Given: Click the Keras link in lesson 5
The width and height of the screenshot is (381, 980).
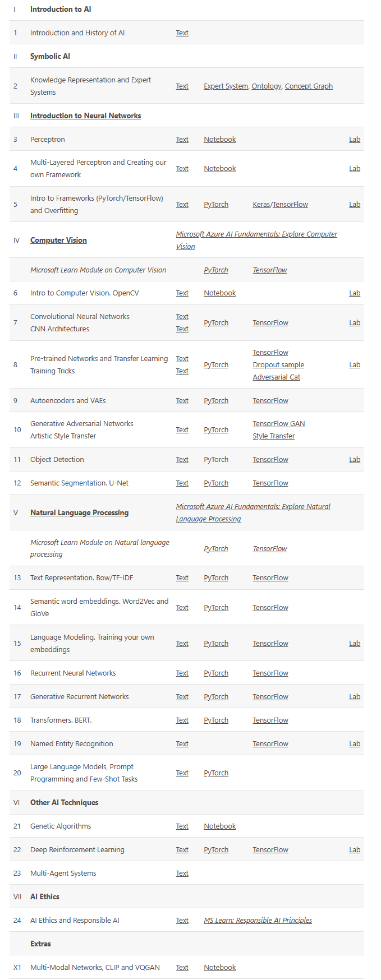Looking at the screenshot, I should point(261,205).
